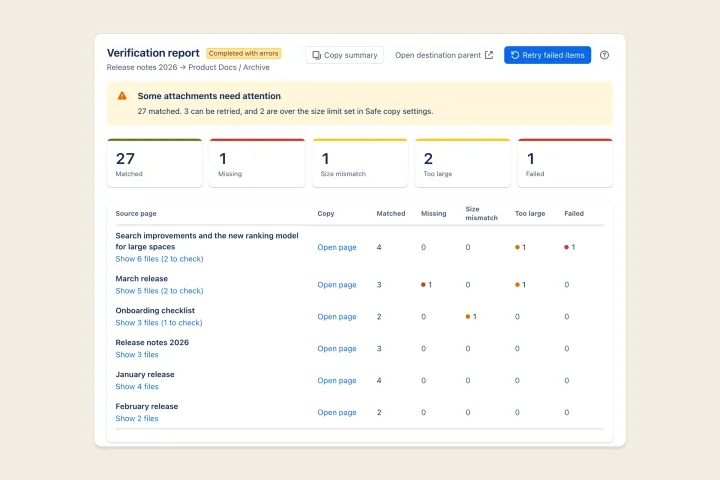Open page for Onboarding checklist row

pyautogui.click(x=337, y=316)
